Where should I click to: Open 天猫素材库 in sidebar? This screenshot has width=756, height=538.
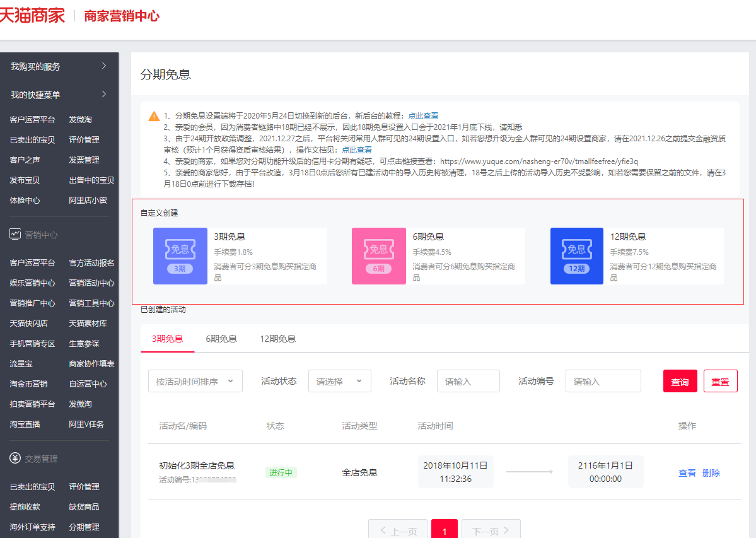[x=88, y=324]
